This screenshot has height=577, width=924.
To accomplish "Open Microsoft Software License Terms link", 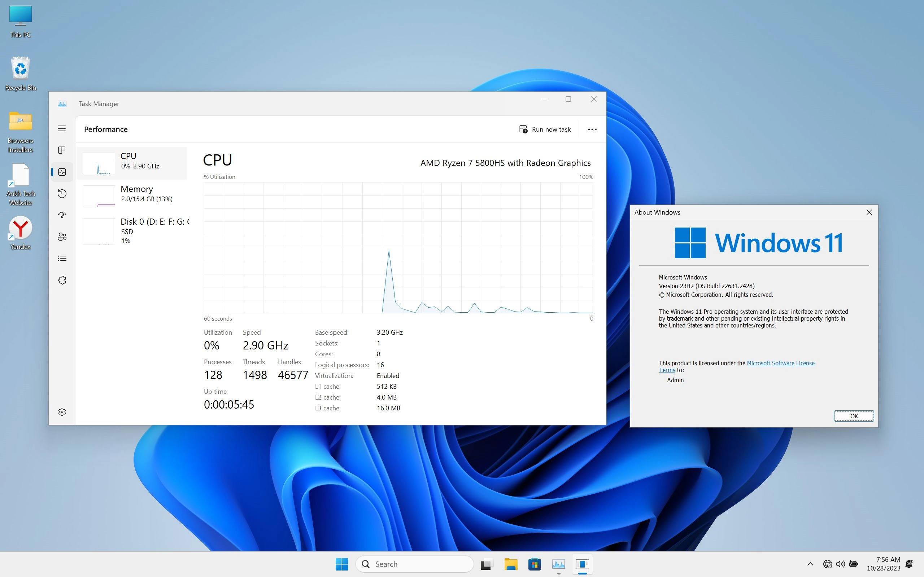I will (x=780, y=363).
